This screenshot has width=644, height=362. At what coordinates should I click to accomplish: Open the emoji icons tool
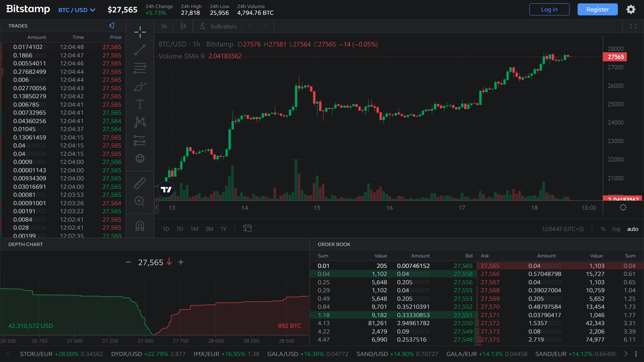[x=140, y=159]
